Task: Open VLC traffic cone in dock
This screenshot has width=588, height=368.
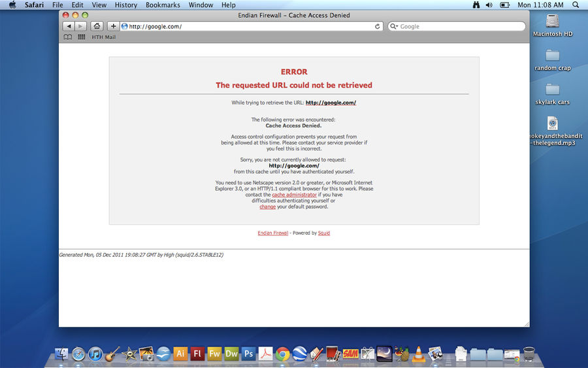Action: (x=419, y=354)
